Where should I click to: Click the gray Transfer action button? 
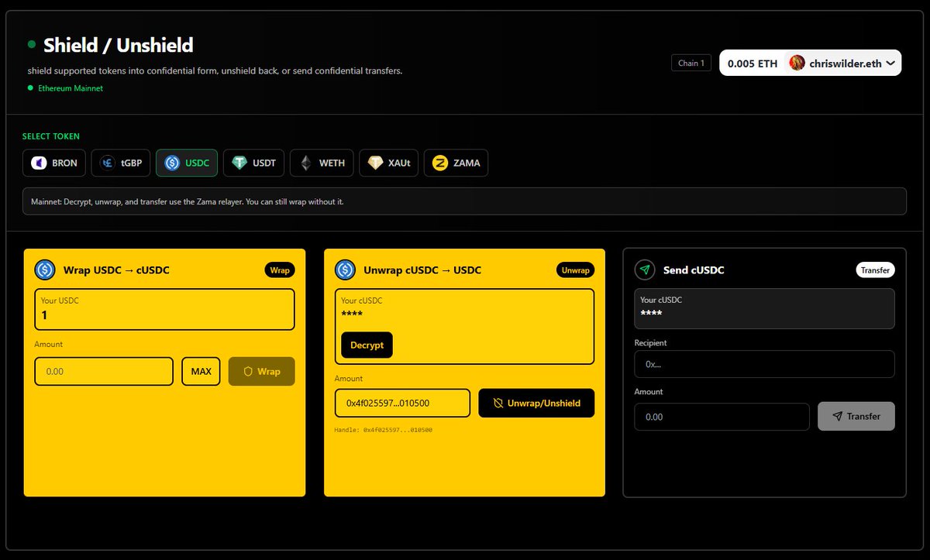point(856,417)
